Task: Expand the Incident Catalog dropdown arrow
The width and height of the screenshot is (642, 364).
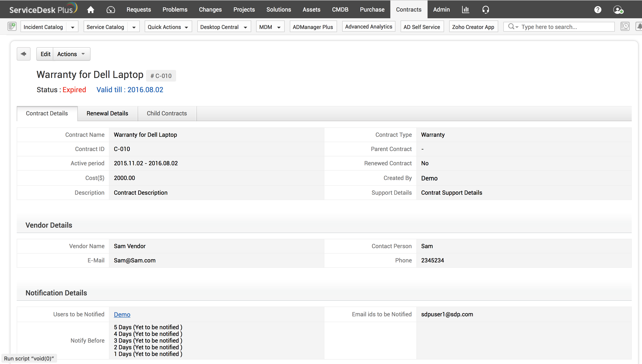Action: point(72,27)
